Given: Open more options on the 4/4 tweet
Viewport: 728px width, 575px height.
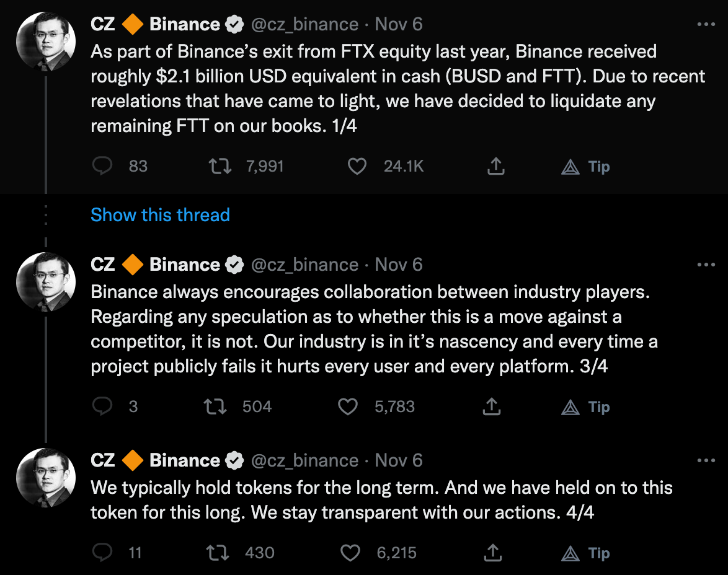Looking at the screenshot, I should pos(706,461).
